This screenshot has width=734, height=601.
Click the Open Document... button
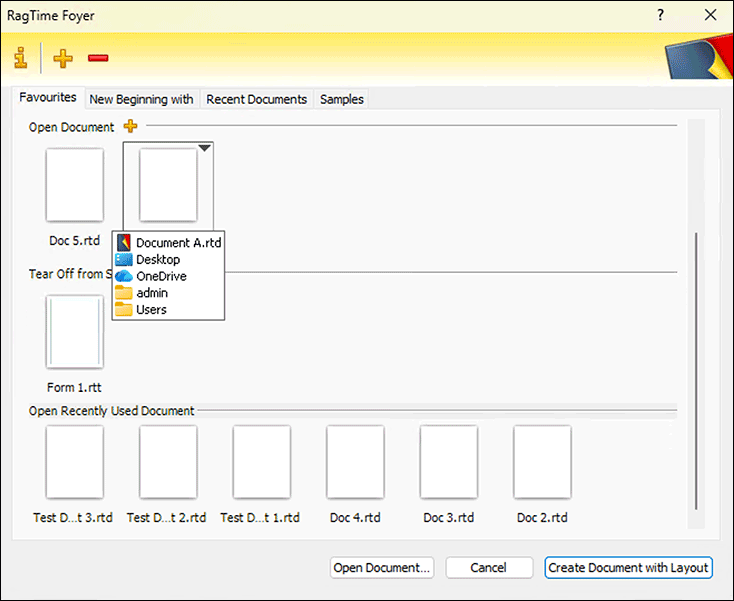pos(382,567)
